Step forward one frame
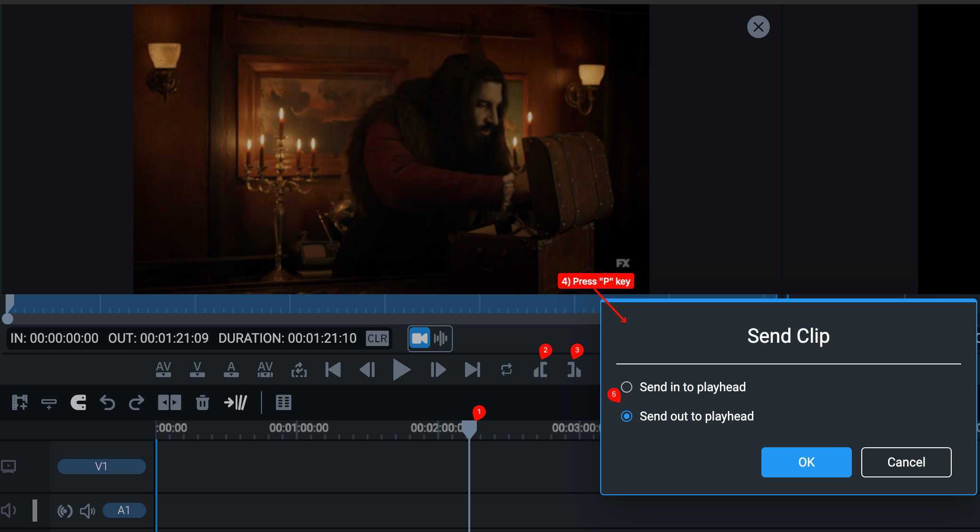The width and height of the screenshot is (980, 532). [438, 370]
